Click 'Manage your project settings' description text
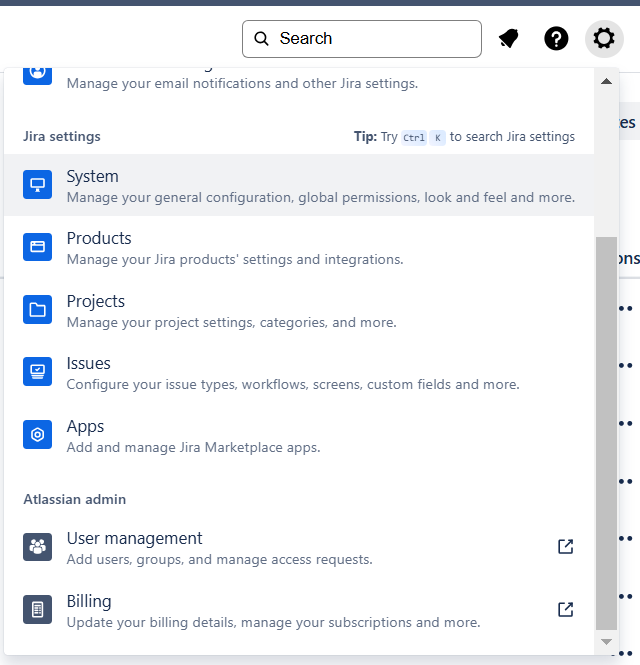This screenshot has height=665, width=640. (232, 323)
